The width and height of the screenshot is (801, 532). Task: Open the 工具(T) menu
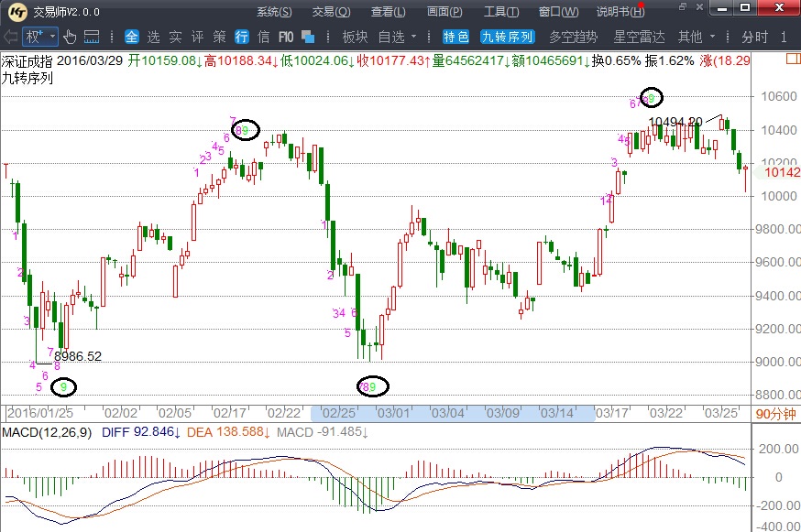(501, 12)
